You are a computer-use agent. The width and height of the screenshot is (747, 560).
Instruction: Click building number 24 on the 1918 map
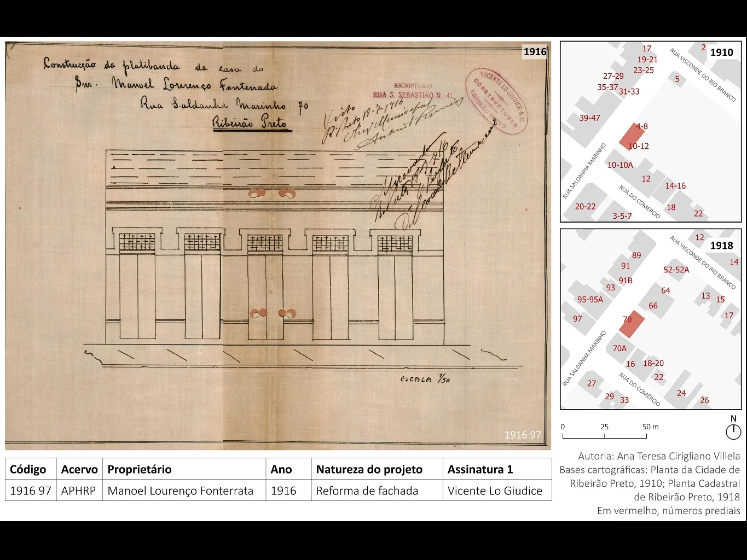[681, 393]
